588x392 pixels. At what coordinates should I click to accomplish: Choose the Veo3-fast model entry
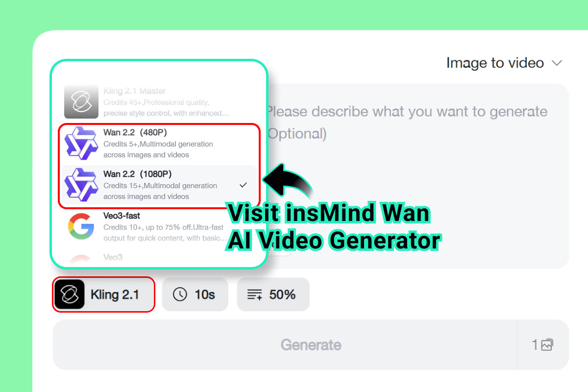coord(158,226)
